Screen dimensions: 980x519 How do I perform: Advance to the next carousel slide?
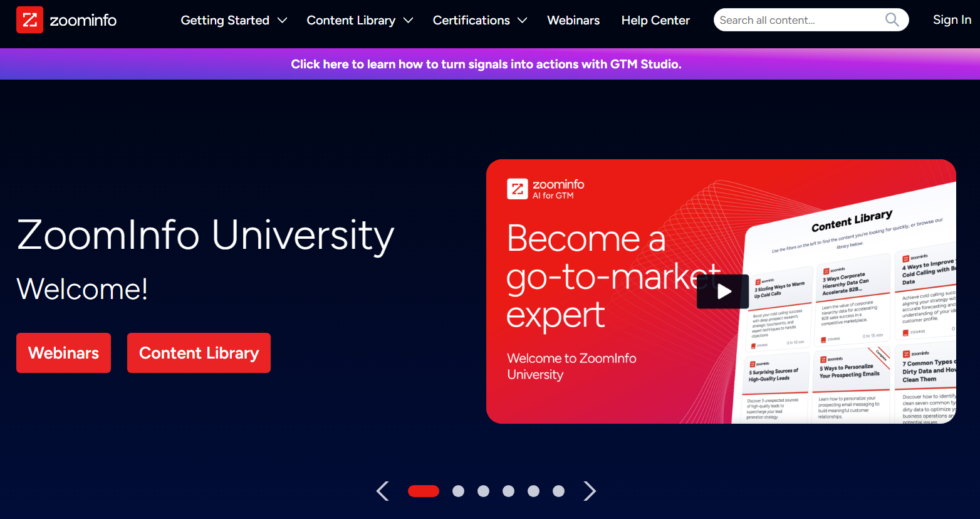(590, 491)
